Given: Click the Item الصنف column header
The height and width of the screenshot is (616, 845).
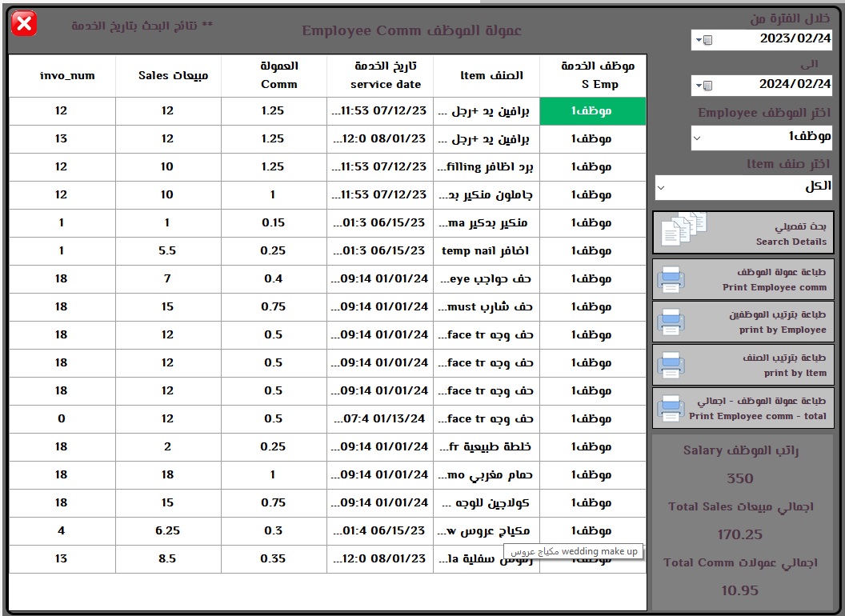Looking at the screenshot, I should tap(487, 76).
